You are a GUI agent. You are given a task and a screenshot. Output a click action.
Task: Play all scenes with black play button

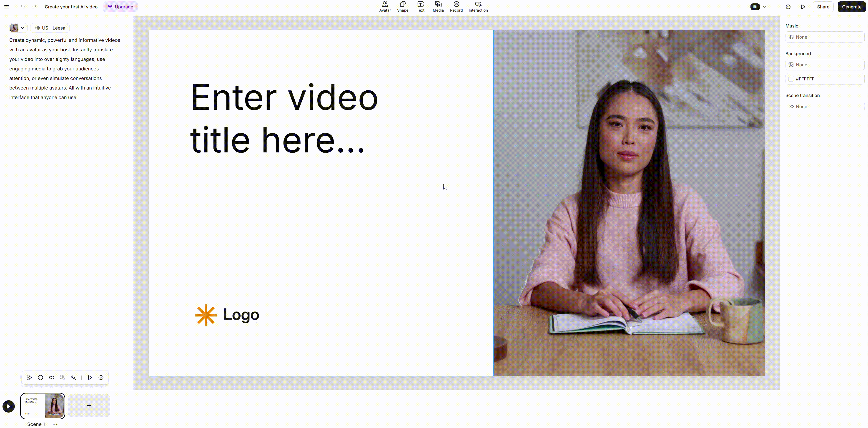tap(8, 406)
